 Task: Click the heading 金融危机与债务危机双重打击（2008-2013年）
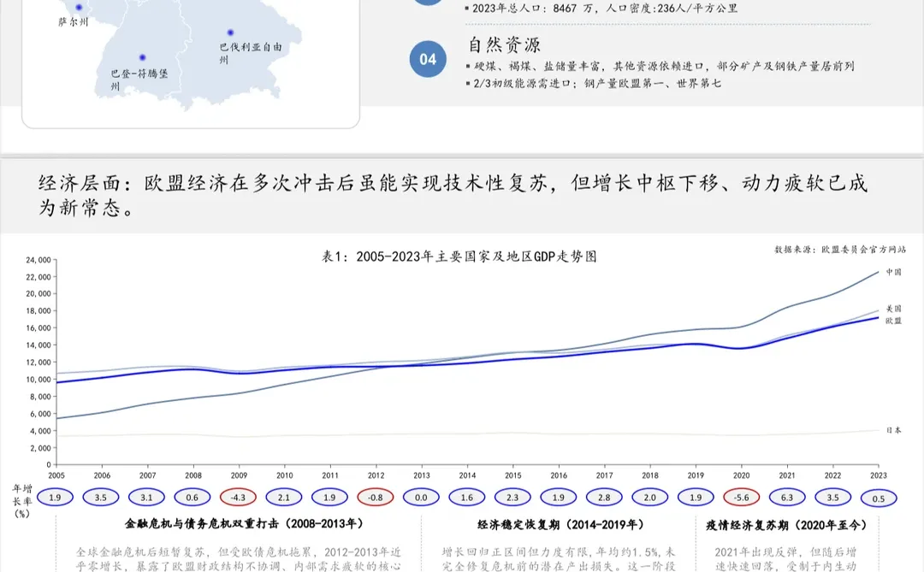pos(246,524)
